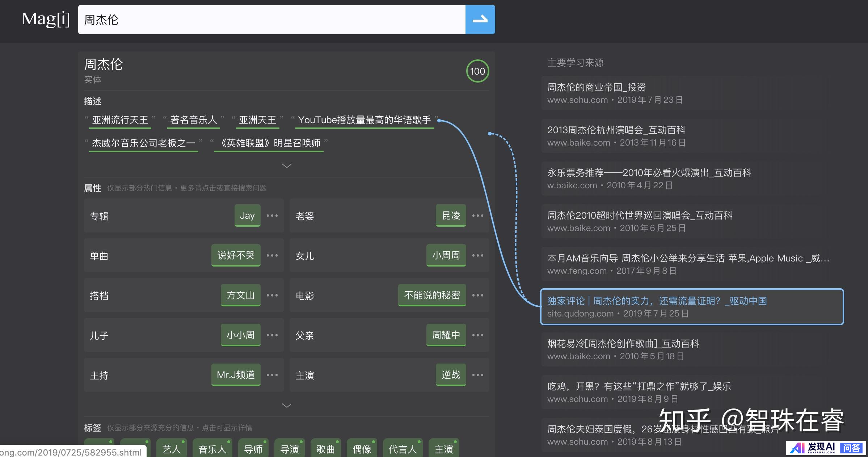Image resolution: width=868 pixels, height=457 pixels.
Task: Open highlighted 独家评论 驱动中国 source link
Action: tap(657, 301)
